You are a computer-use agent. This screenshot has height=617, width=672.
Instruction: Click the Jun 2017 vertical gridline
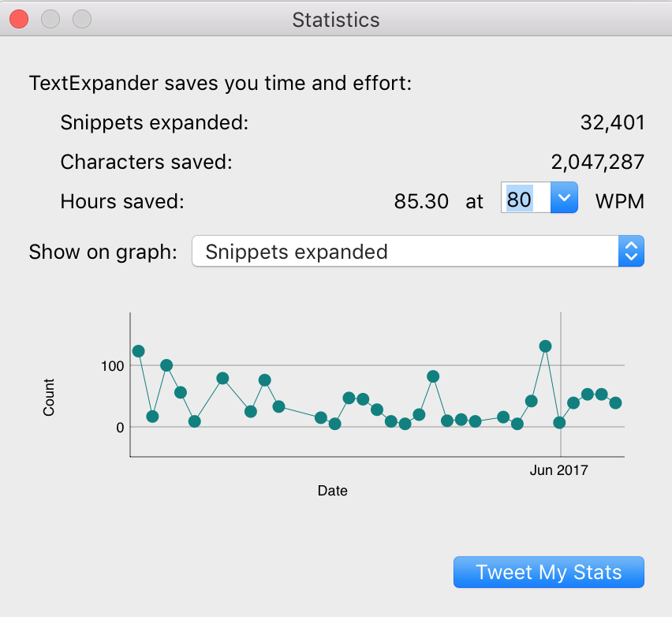[561, 384]
